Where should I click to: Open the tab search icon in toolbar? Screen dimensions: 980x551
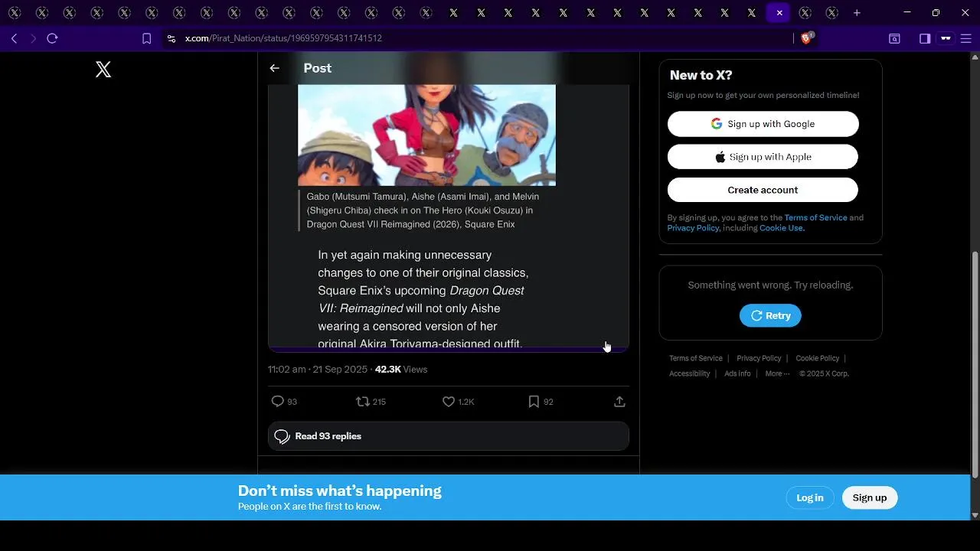tap(894, 38)
